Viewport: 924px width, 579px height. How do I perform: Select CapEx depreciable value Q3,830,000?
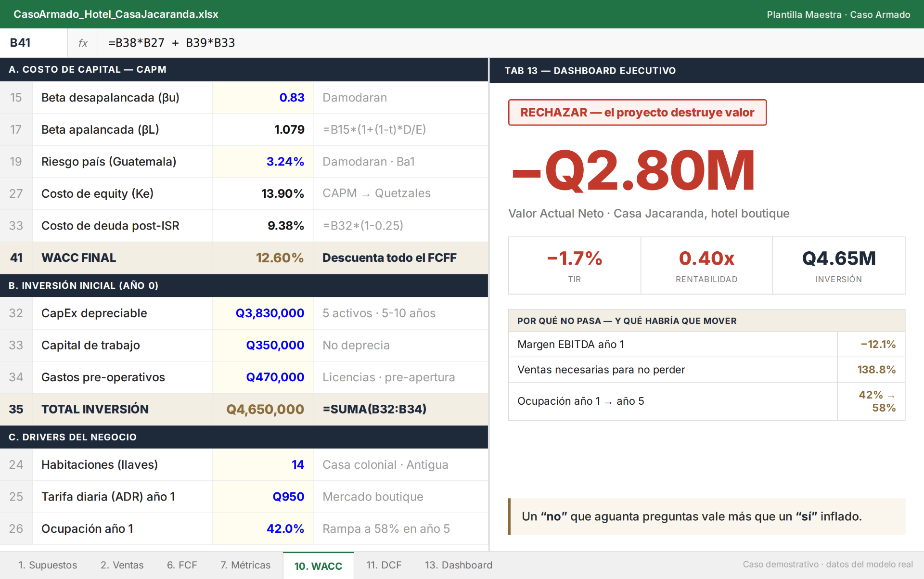[263, 313]
